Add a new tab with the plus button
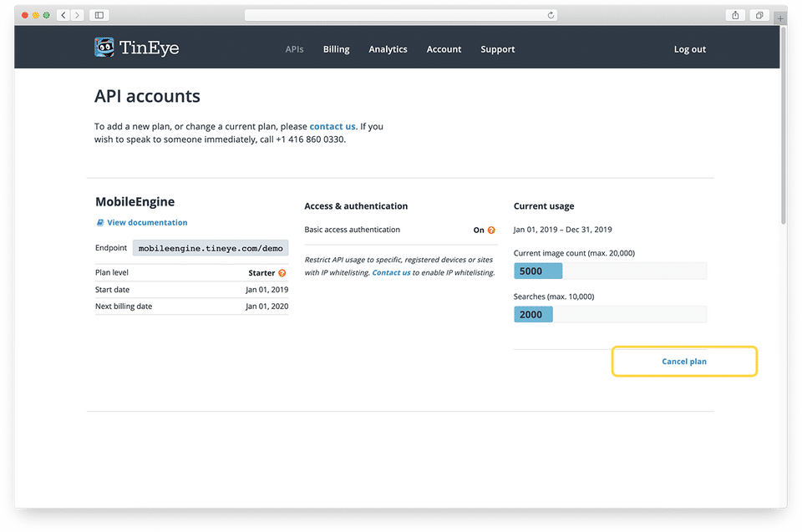 pyautogui.click(x=780, y=18)
